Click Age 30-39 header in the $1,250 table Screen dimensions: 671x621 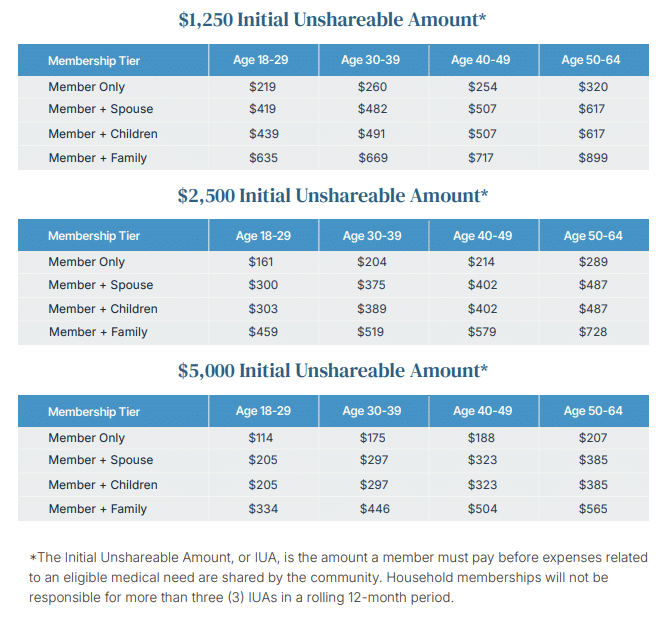372,60
